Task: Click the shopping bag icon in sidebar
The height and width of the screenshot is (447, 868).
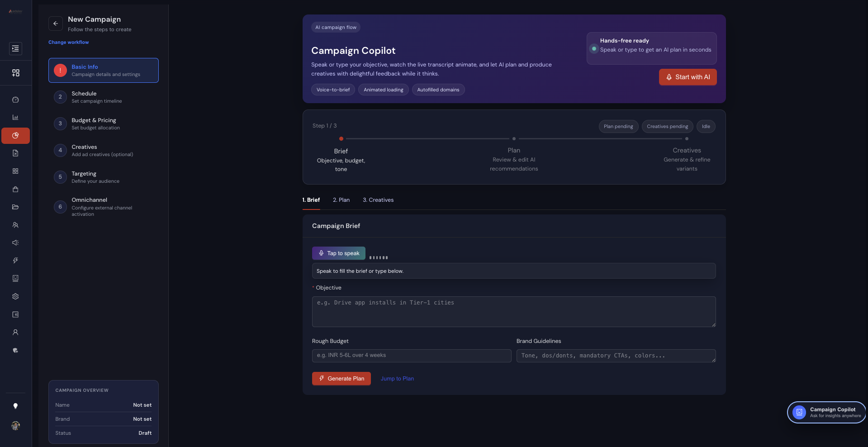Action: tap(15, 189)
